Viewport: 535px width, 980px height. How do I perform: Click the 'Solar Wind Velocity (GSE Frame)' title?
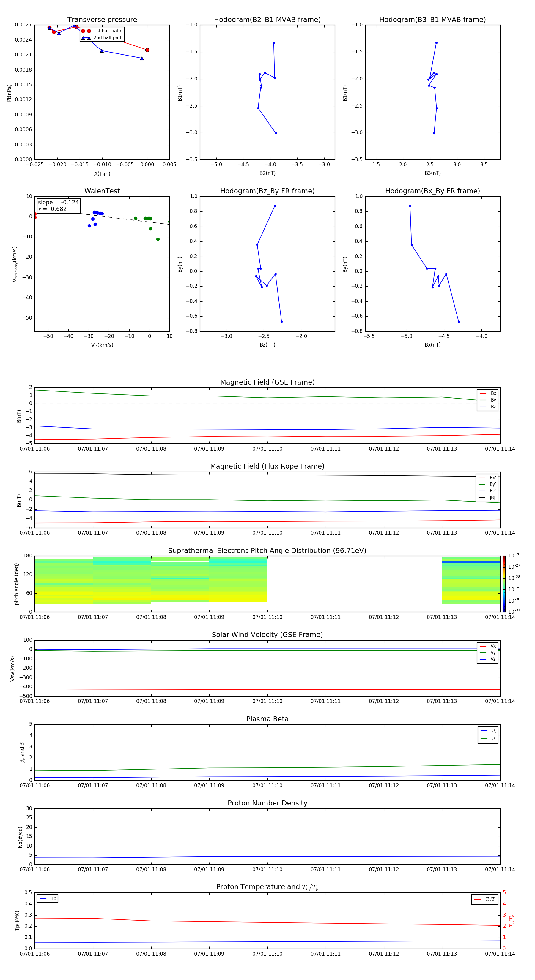(x=267, y=635)
